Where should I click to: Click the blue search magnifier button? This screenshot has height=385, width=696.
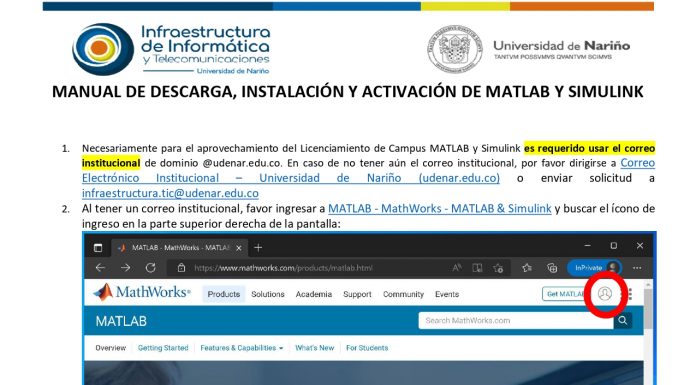coord(623,320)
